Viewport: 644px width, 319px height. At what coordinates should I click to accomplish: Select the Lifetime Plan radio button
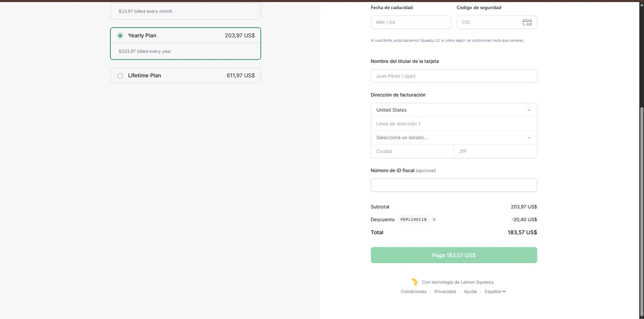[x=120, y=76]
